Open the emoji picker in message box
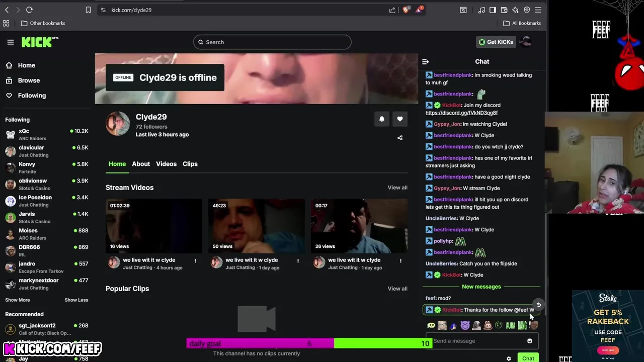The width and height of the screenshot is (644, 362). coord(529,341)
